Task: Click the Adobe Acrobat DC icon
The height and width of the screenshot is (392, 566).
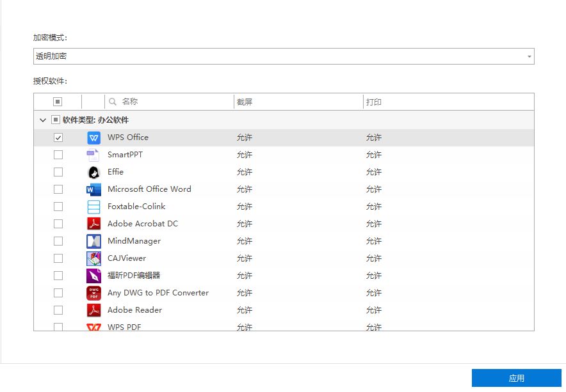Action: [x=94, y=224]
